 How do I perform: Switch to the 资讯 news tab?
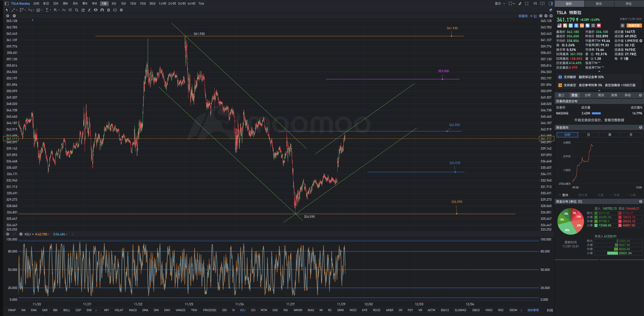pos(599,4)
